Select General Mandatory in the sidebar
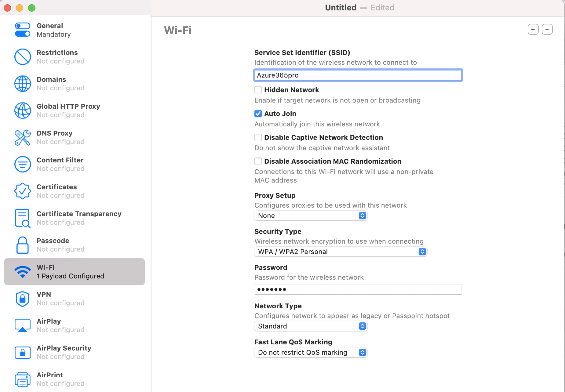 coord(75,30)
